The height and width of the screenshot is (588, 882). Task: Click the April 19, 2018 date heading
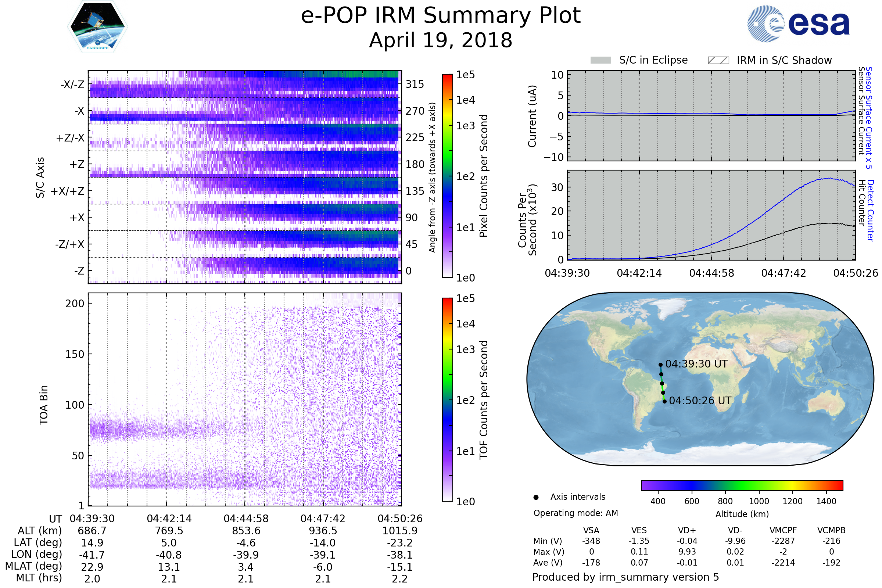(x=441, y=40)
